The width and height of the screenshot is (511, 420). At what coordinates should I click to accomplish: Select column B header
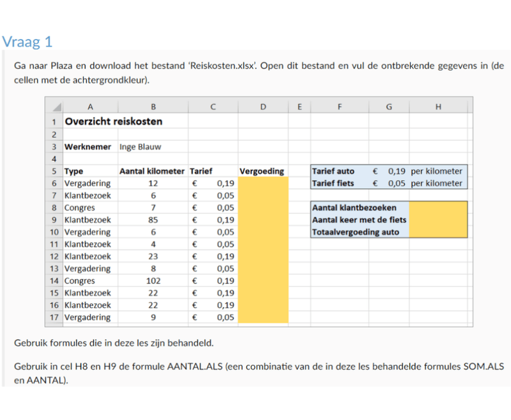tap(153, 107)
